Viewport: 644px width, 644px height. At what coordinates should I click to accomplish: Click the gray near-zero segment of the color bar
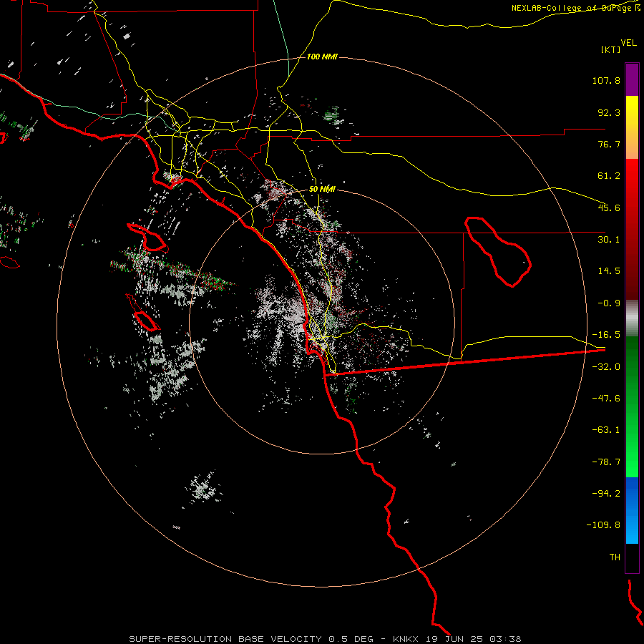(632, 318)
